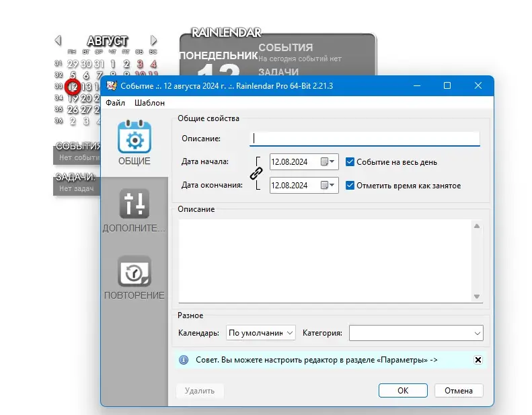Select day 13 in the August calendar
The height and width of the screenshot is (415, 532).
[x=86, y=87]
